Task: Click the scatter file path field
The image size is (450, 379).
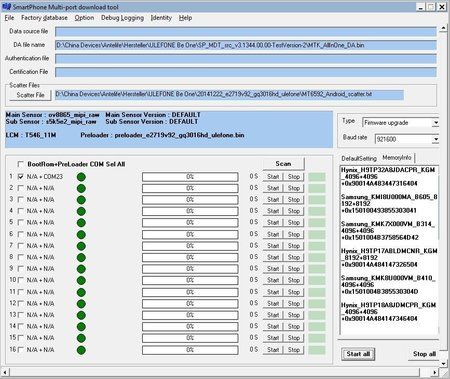Action: pyautogui.click(x=229, y=95)
